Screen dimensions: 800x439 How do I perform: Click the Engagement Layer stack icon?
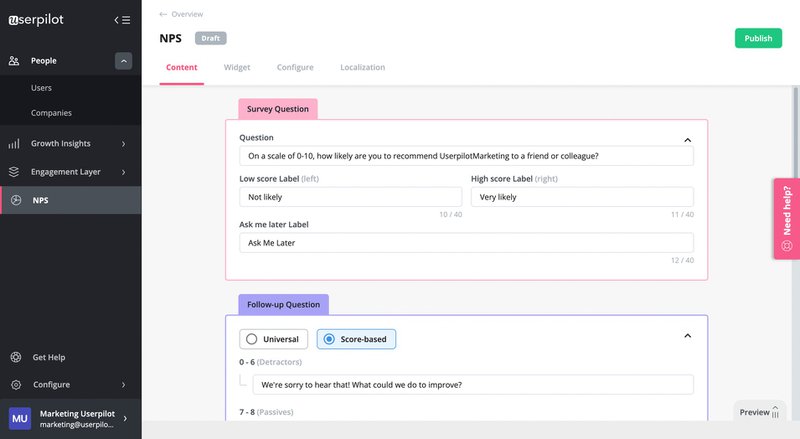(x=14, y=172)
